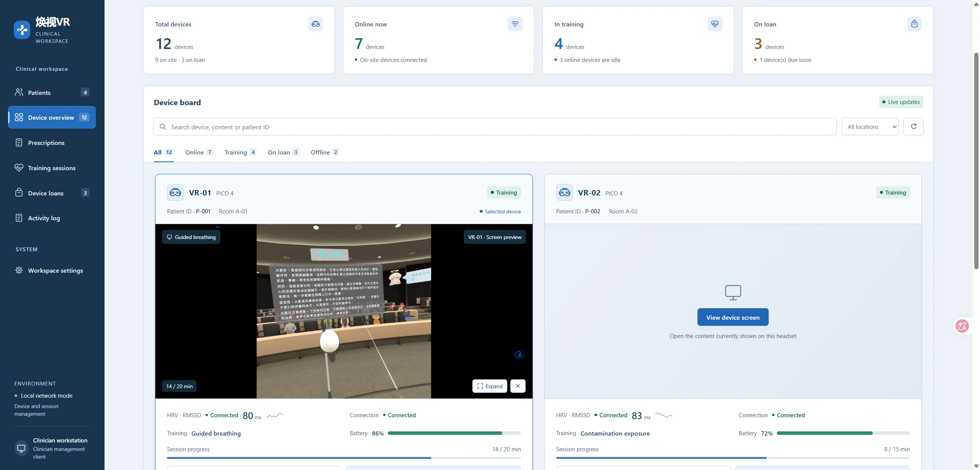Screen dimensions: 980x470
Task: Click the VR-02 Training status badge
Action: [893, 192]
